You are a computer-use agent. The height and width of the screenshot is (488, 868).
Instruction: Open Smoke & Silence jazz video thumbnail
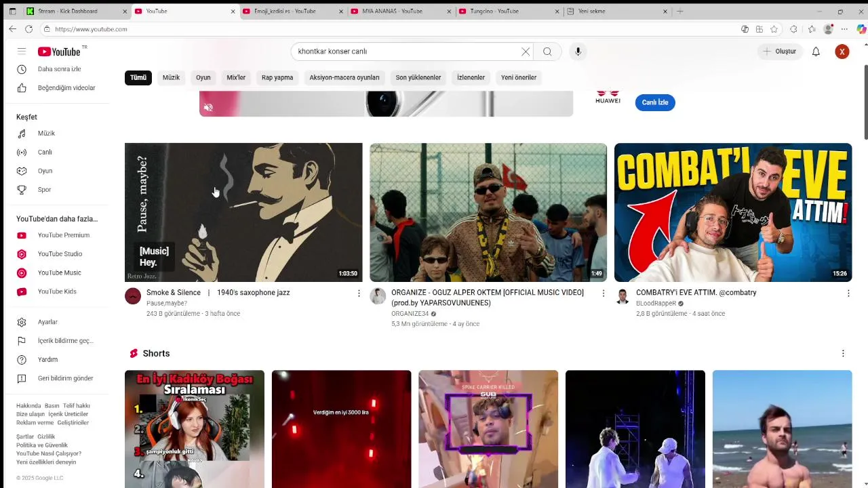(243, 212)
